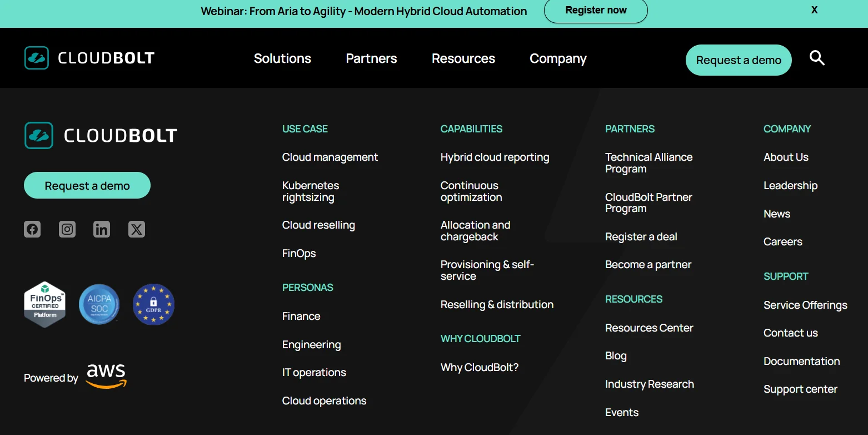Viewport: 868px width, 435px height.
Task: Open the Facebook social icon
Action: coord(32,229)
